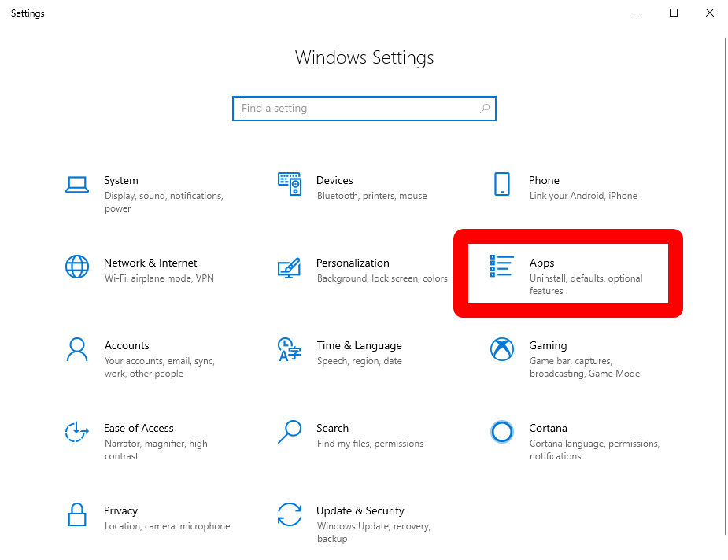Open the Cortana circle icon

(502, 432)
